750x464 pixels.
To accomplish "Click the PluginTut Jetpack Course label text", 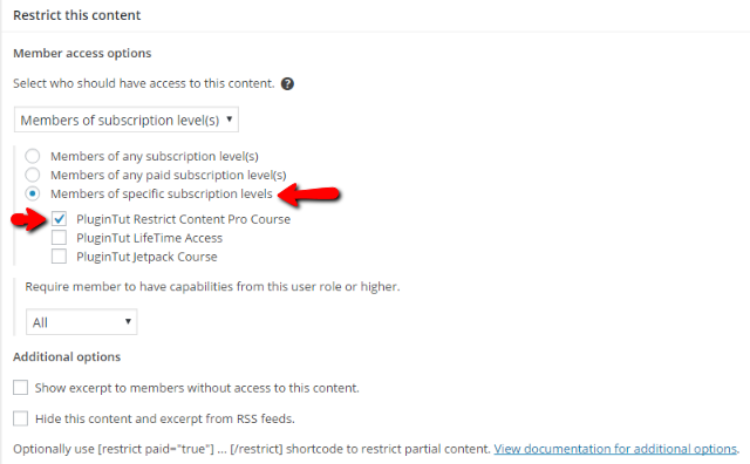I will 147,257.
